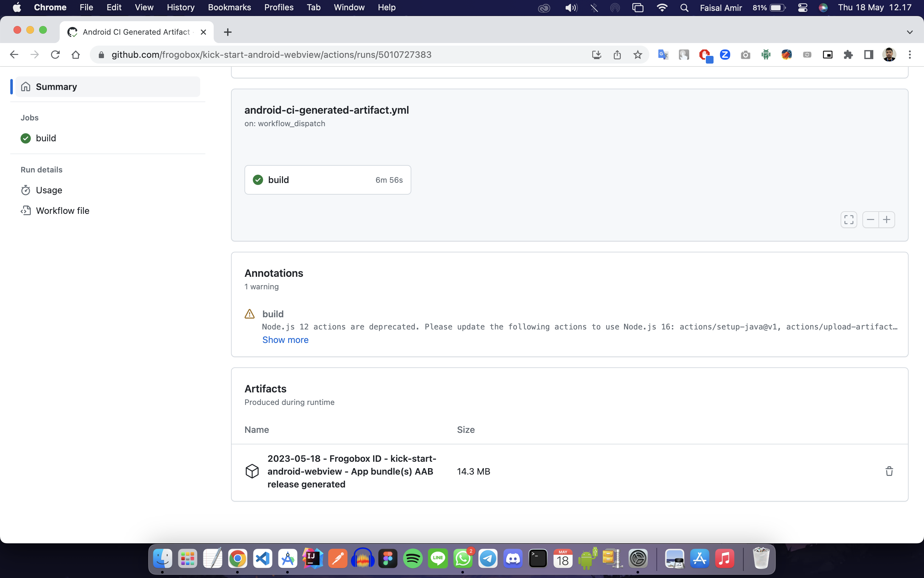Image resolution: width=924 pixels, height=578 pixels.
Task: Open the Extensions puzzle piece menu
Action: click(848, 55)
